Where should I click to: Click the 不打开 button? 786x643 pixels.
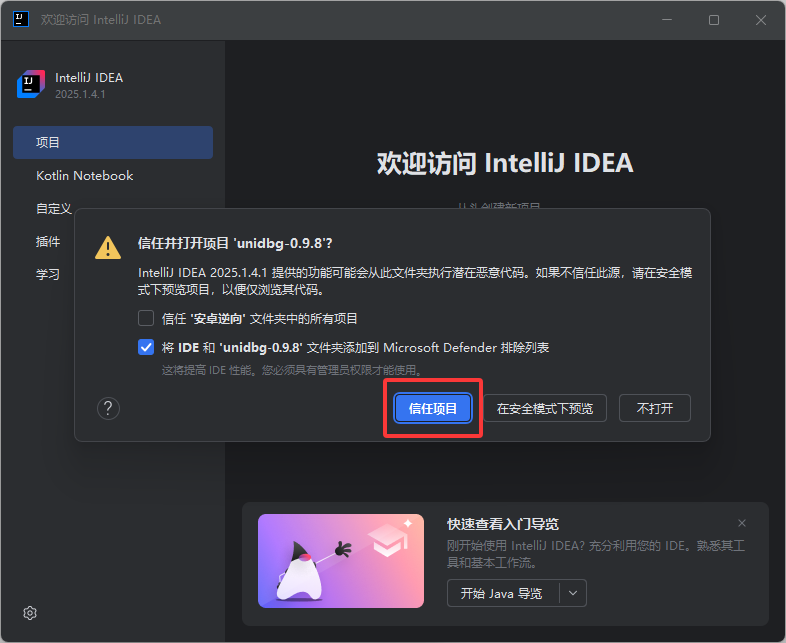point(655,408)
